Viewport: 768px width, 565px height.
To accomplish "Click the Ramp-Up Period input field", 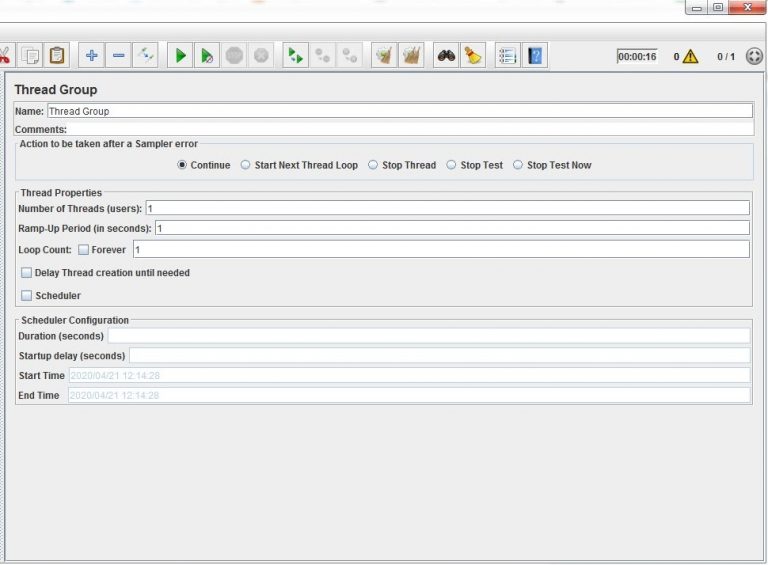I will [450, 228].
